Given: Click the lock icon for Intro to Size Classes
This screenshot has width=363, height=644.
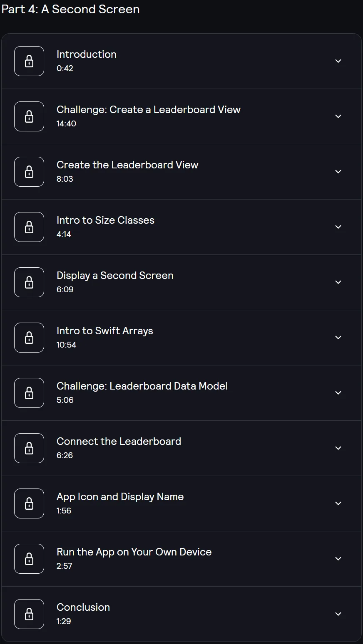Looking at the screenshot, I should click(x=29, y=227).
